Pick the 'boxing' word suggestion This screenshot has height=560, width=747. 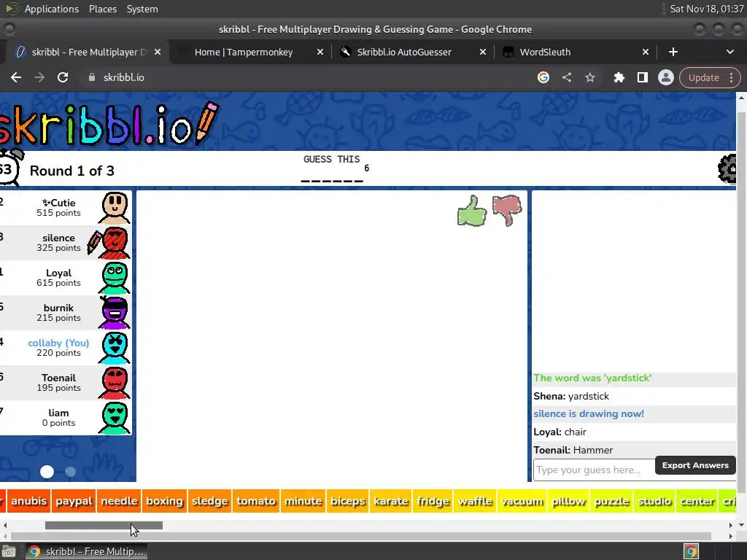[x=164, y=501]
